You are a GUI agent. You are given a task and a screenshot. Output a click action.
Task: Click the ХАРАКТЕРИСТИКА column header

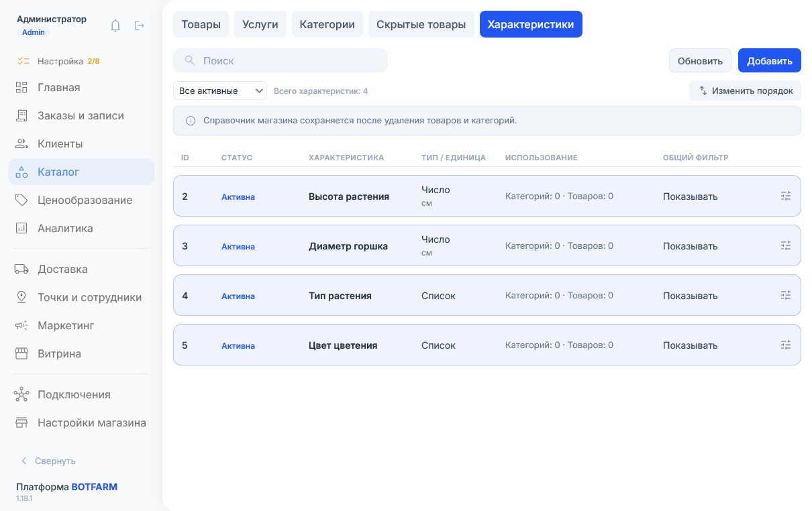click(x=346, y=158)
